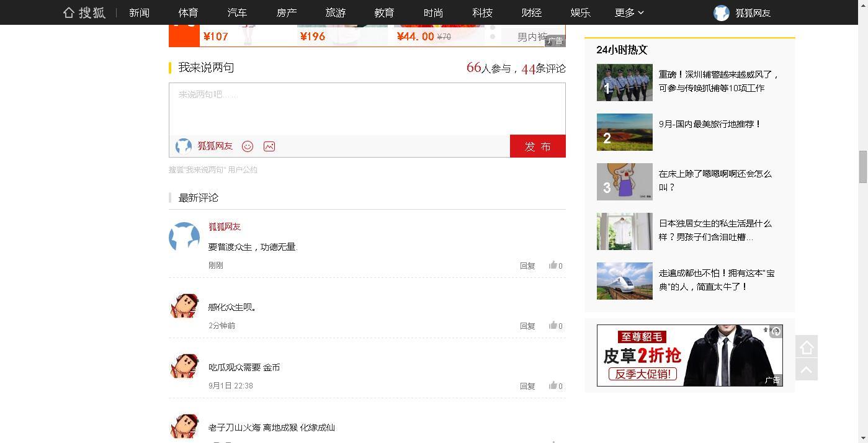Jump to page top with house arrow

[807, 347]
